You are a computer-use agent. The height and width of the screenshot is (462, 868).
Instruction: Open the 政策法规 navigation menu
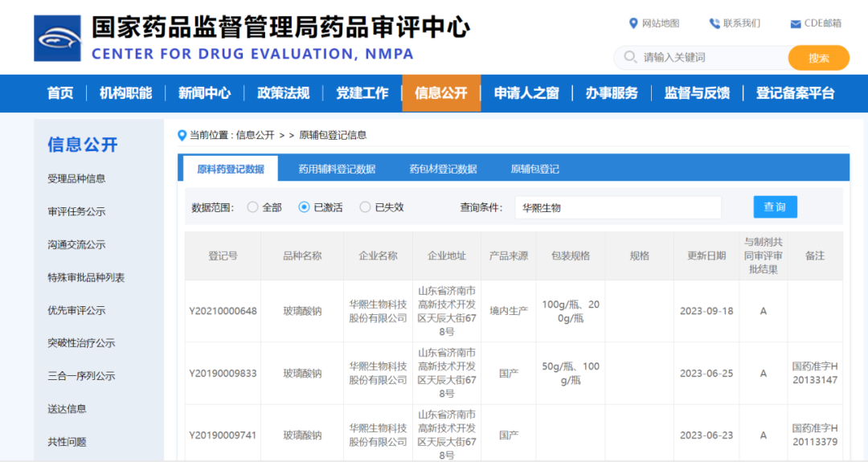283,93
